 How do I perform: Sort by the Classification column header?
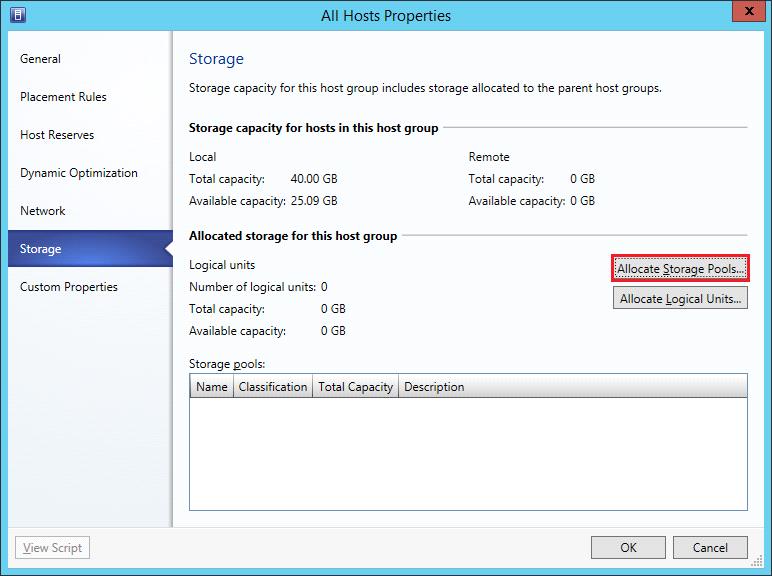click(272, 387)
